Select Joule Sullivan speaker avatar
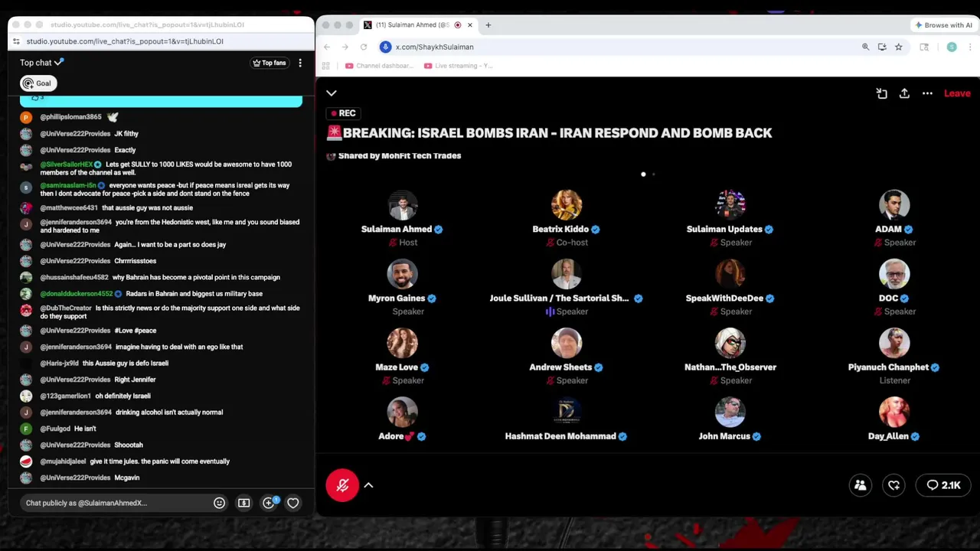The height and width of the screenshot is (551, 980). [567, 274]
